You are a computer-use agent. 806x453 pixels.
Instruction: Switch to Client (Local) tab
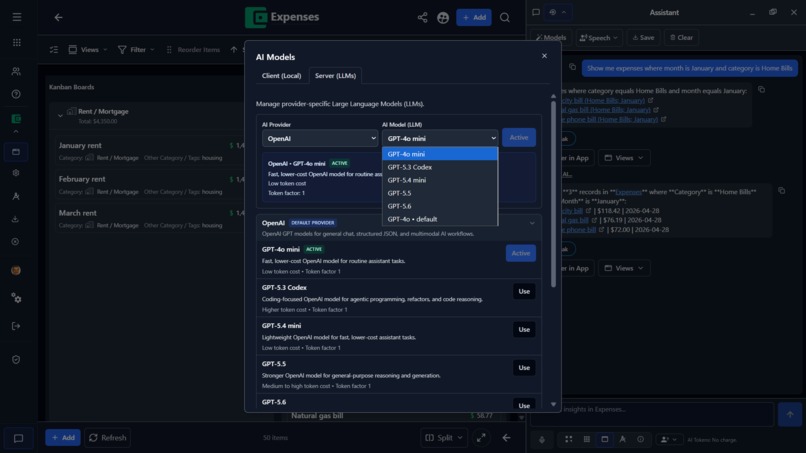point(281,76)
